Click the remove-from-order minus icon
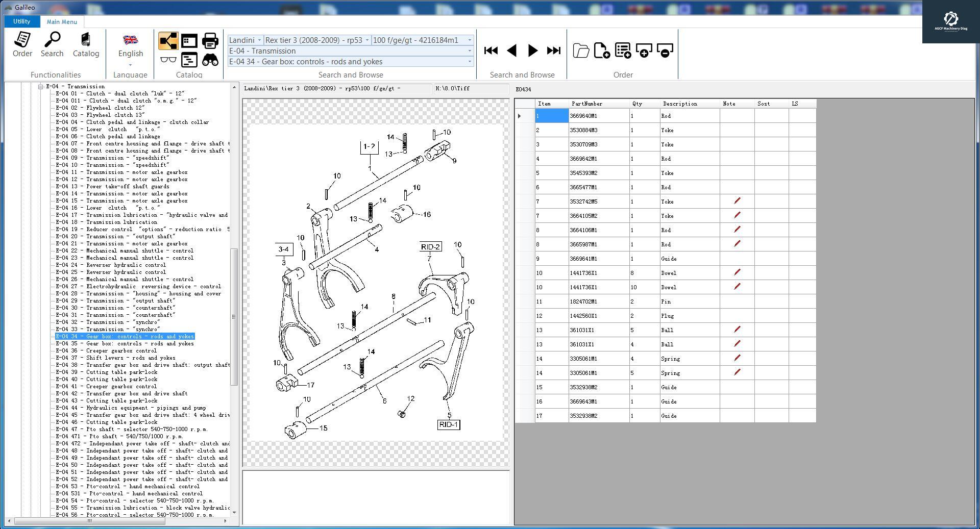This screenshot has height=529, width=980. [x=665, y=51]
